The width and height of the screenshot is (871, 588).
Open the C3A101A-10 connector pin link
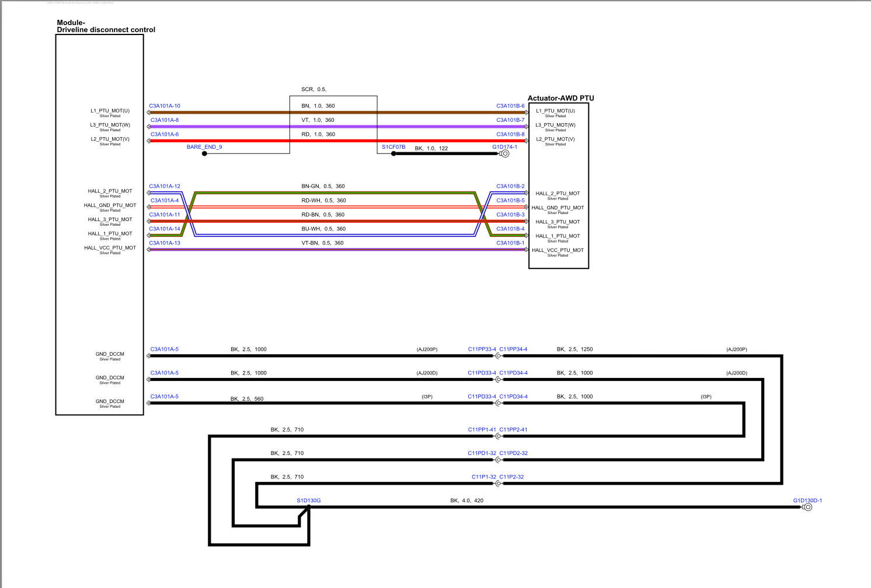(x=165, y=106)
